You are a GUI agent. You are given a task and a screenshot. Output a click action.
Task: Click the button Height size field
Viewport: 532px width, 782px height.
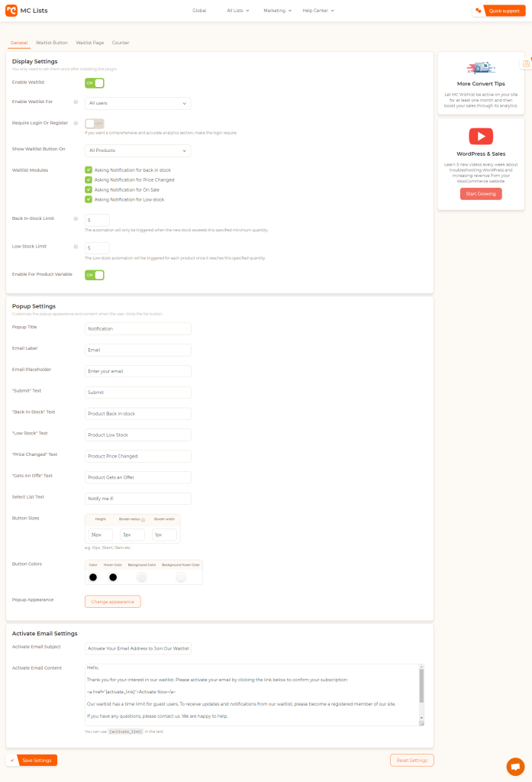pos(101,535)
